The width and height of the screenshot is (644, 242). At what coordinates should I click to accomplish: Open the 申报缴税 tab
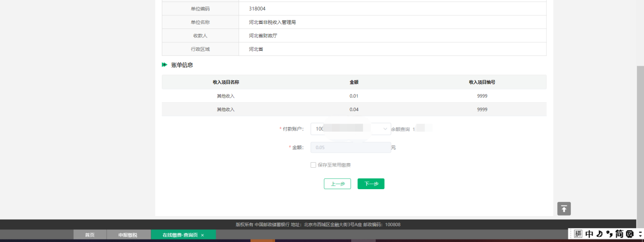(x=128, y=235)
